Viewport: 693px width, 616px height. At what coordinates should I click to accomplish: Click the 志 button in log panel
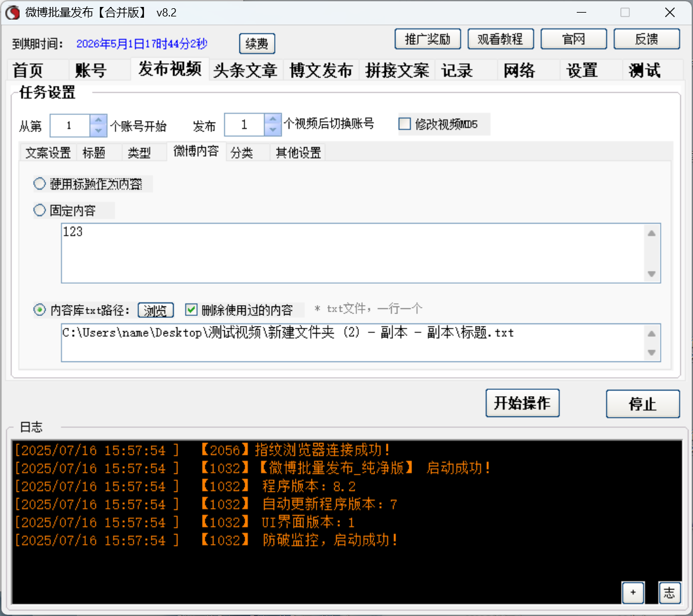click(669, 593)
